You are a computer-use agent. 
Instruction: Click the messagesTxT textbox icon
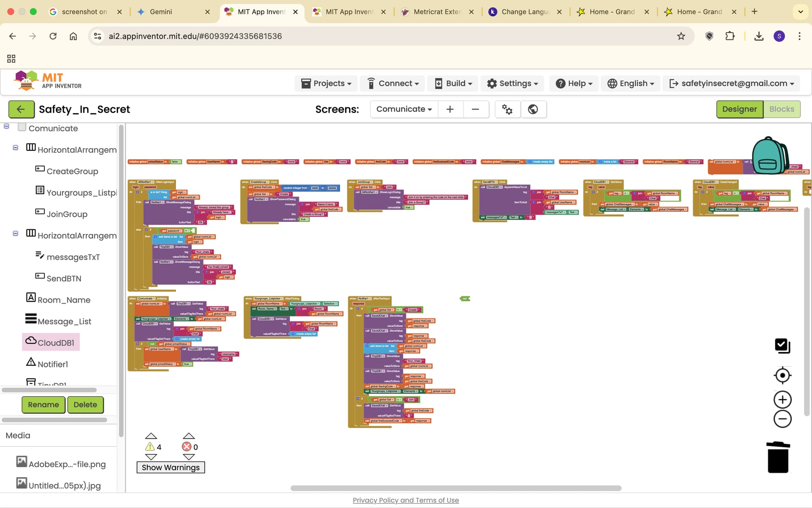(x=40, y=255)
